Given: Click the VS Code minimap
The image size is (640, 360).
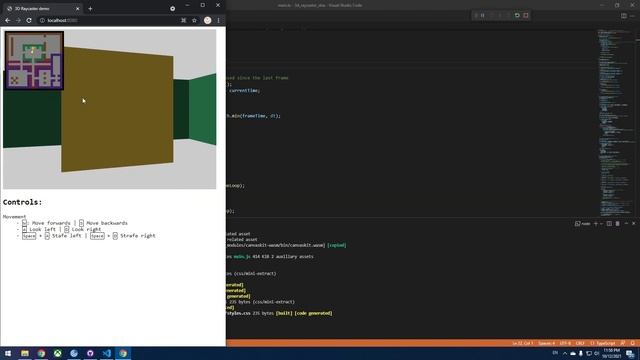Looking at the screenshot, I should click(x=616, y=122).
